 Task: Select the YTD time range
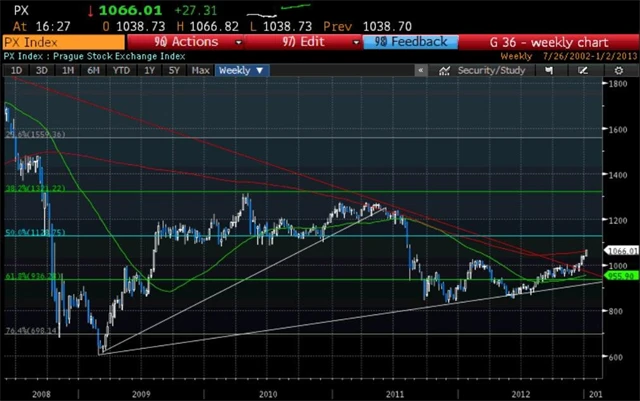click(121, 71)
